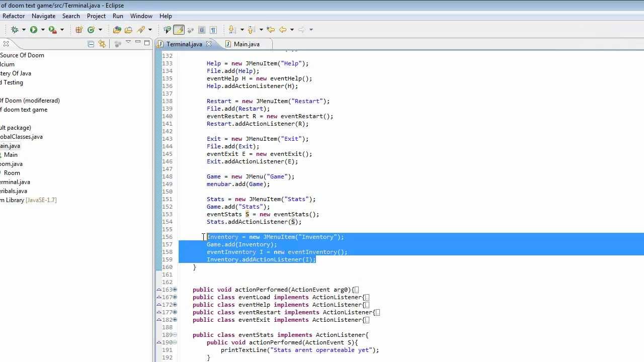Screen dimensions: 644x362
Task: Open the Navigate menu
Action: pyautogui.click(x=43, y=16)
